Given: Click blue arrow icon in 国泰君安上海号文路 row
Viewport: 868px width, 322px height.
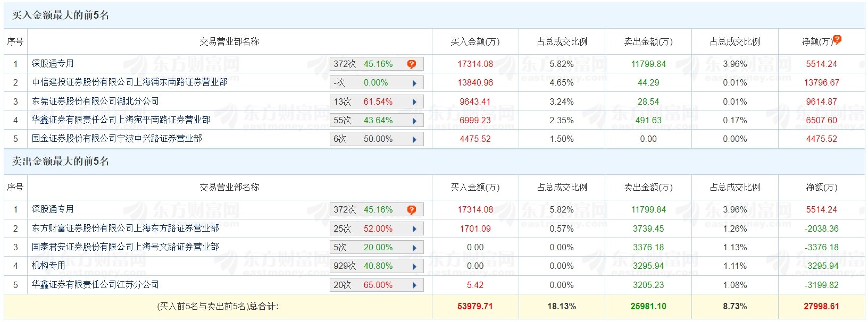Looking at the screenshot, I should pos(414,248).
